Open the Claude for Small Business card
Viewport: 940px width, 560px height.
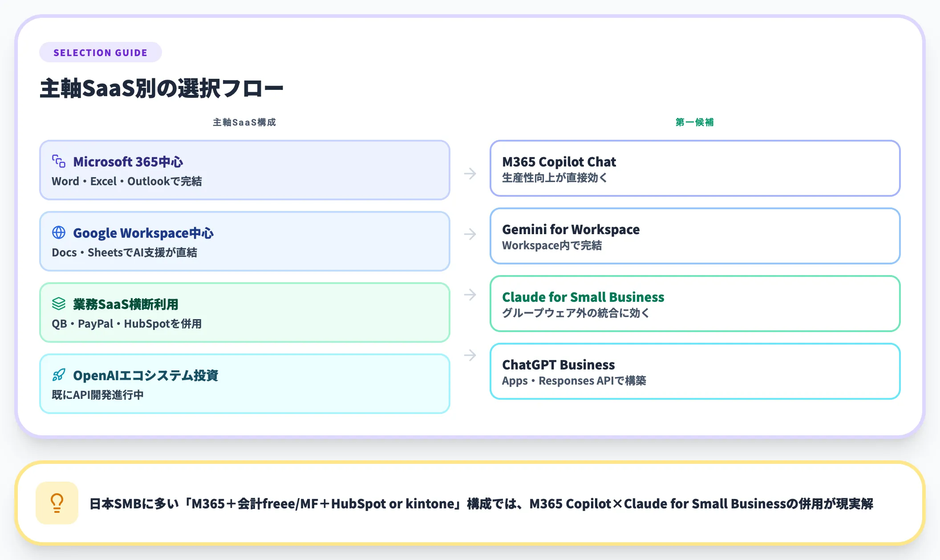click(695, 304)
